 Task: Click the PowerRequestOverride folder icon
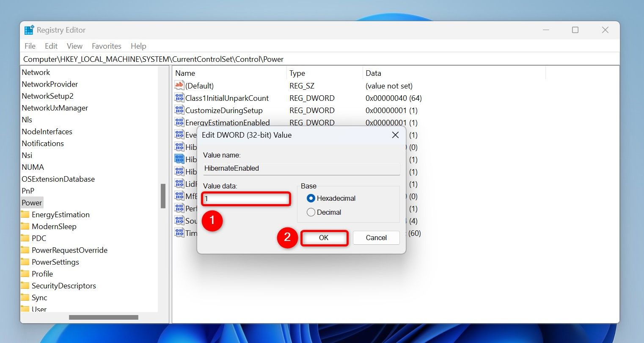[x=25, y=250]
